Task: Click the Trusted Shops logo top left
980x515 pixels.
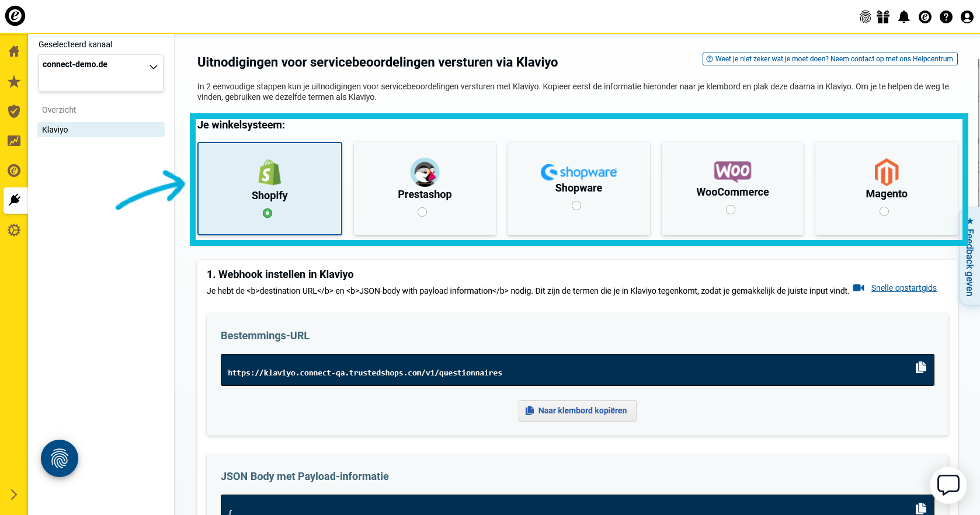Action: [x=15, y=16]
